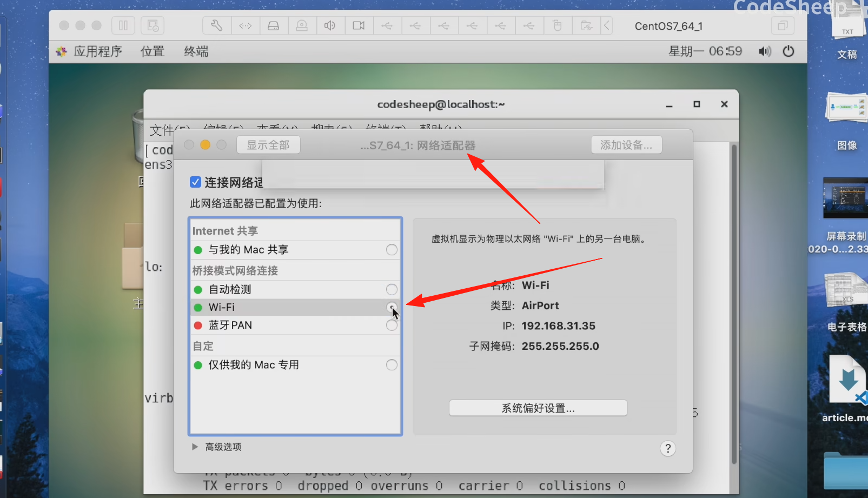Click the codesheep@localhost:~ terminal title bar
The height and width of the screenshot is (498, 868).
[x=441, y=104]
